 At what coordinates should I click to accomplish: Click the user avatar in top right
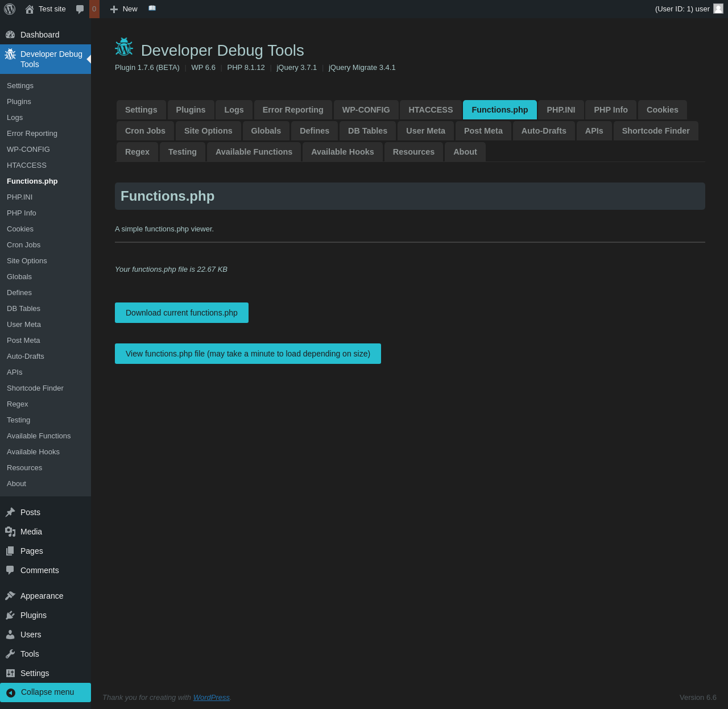[718, 9]
